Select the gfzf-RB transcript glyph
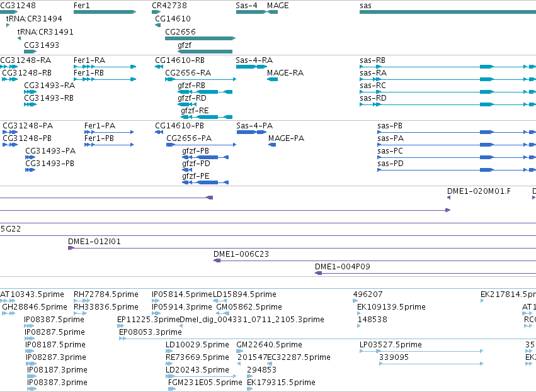The image size is (536, 392). [205, 92]
